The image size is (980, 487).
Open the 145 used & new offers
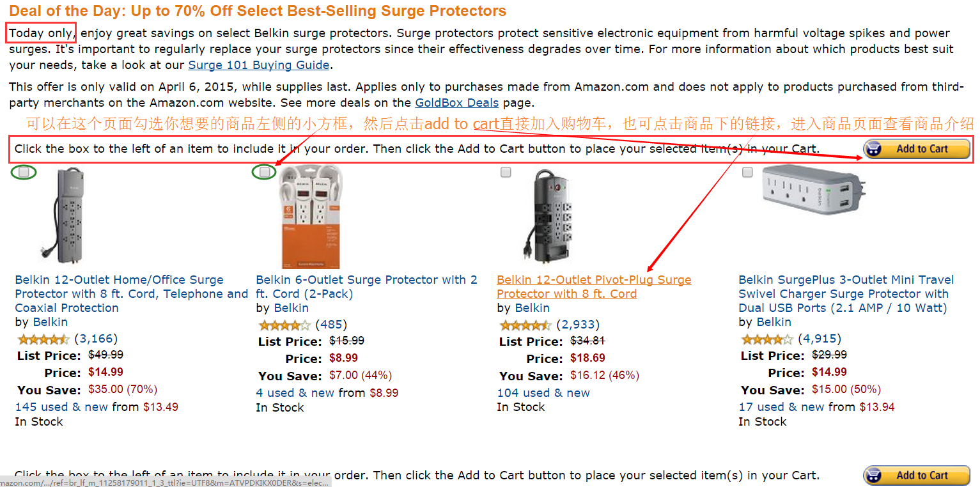pos(61,407)
